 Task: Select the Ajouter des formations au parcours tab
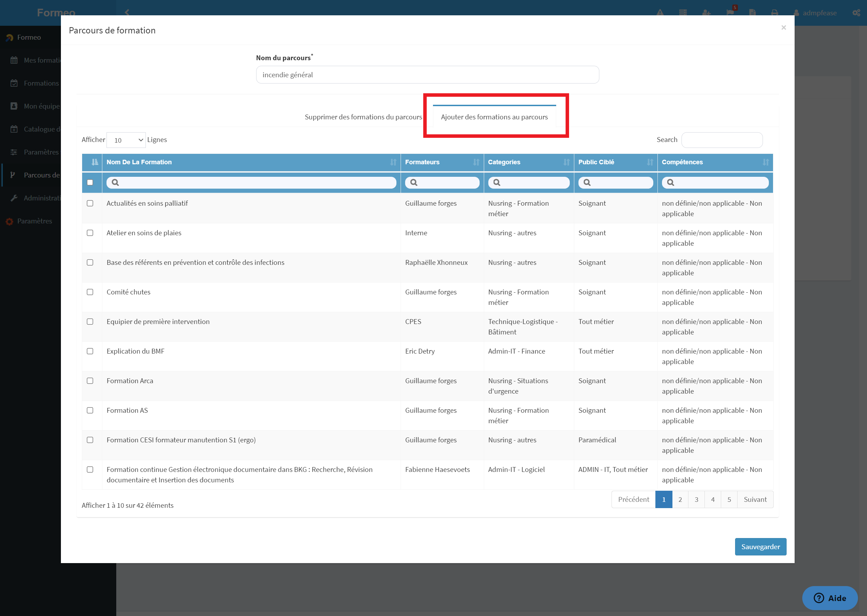coord(494,117)
